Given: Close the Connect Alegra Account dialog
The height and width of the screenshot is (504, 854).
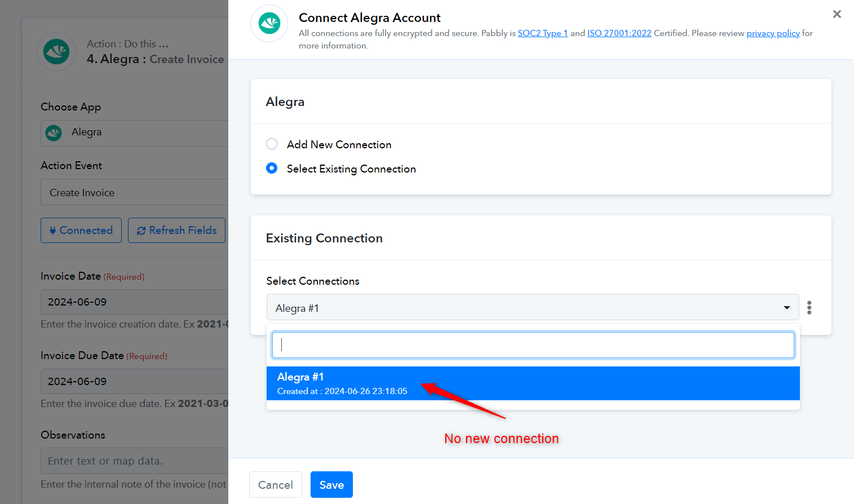Looking at the screenshot, I should coord(837,14).
